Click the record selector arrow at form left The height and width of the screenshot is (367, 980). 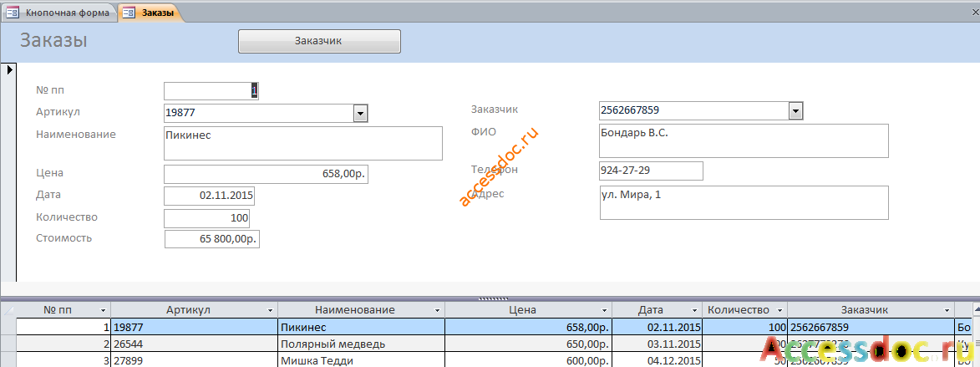click(10, 70)
